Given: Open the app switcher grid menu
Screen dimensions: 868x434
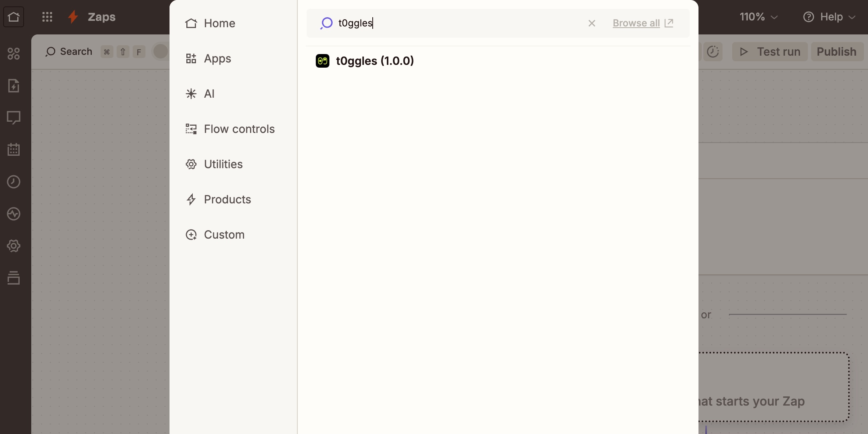Looking at the screenshot, I should point(47,16).
